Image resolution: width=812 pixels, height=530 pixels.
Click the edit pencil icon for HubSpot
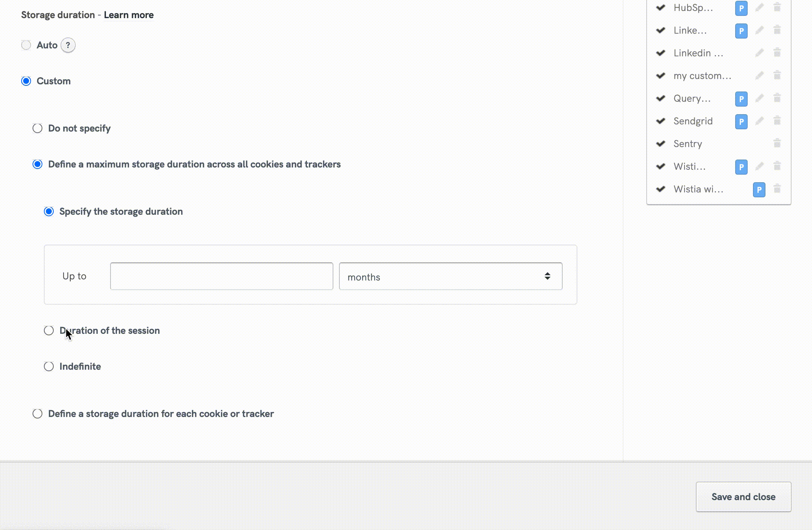[x=759, y=8]
